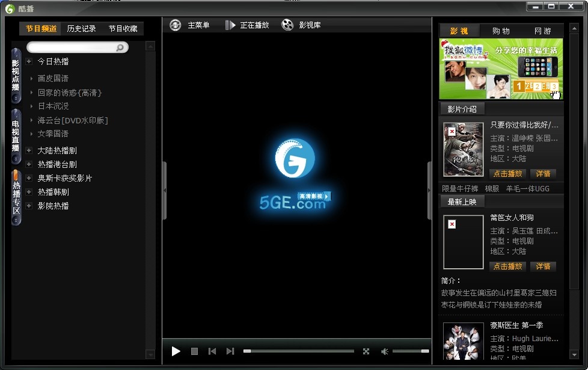Click the channel search input field

tap(72, 48)
